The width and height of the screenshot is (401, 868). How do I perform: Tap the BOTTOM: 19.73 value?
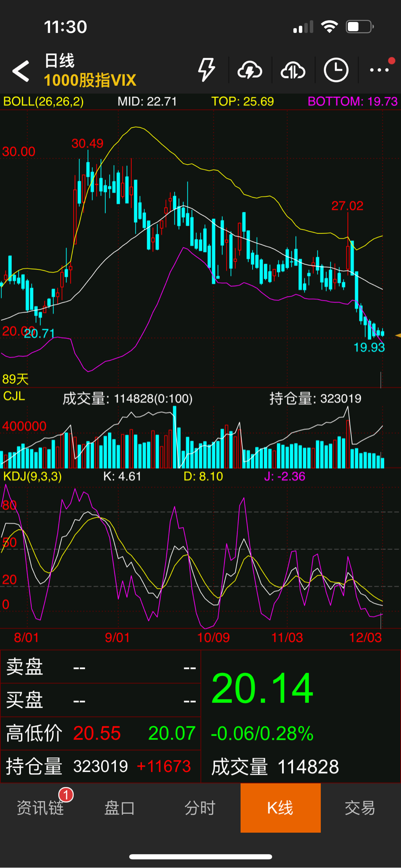353,102
